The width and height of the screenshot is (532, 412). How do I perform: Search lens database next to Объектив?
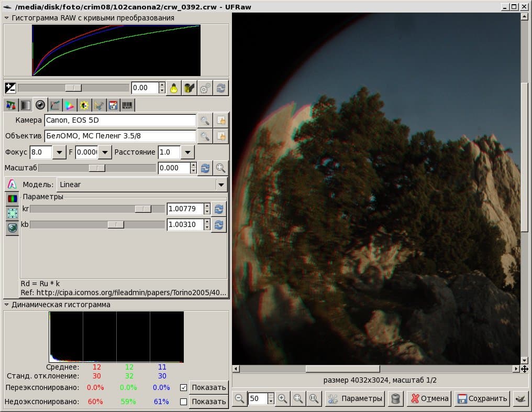click(205, 136)
